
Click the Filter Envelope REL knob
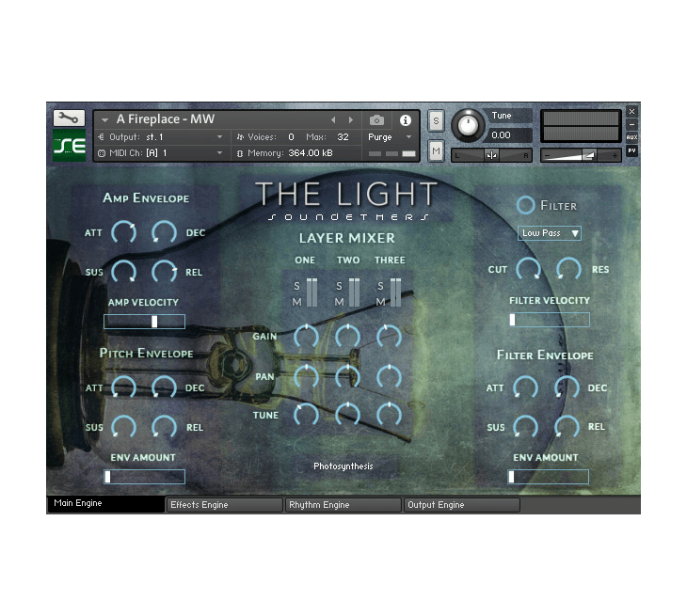coord(567,426)
